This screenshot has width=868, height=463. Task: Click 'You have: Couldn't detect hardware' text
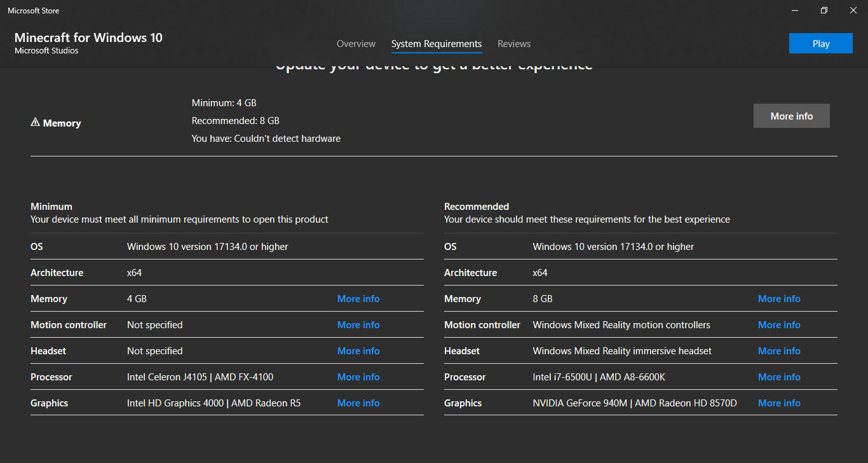coord(266,139)
